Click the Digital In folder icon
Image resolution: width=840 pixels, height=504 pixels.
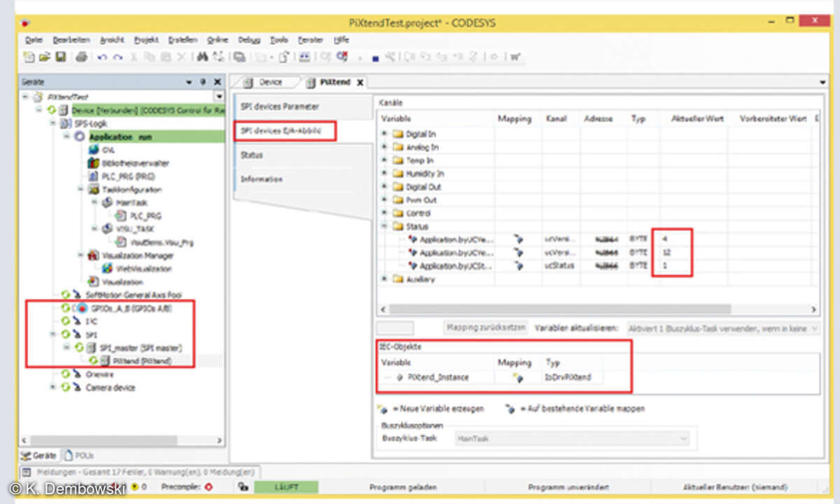[398, 134]
